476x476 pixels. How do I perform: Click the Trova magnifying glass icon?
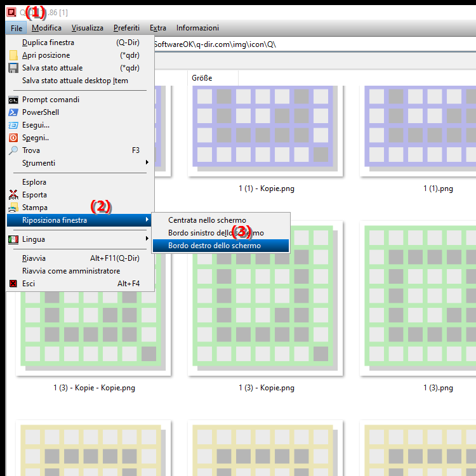point(13,150)
